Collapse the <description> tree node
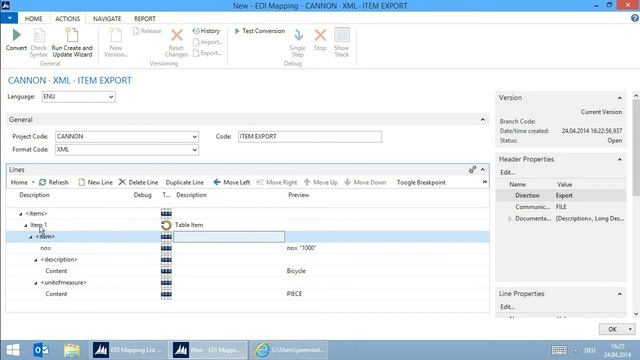This screenshot has height=360, width=640. pos(36,260)
